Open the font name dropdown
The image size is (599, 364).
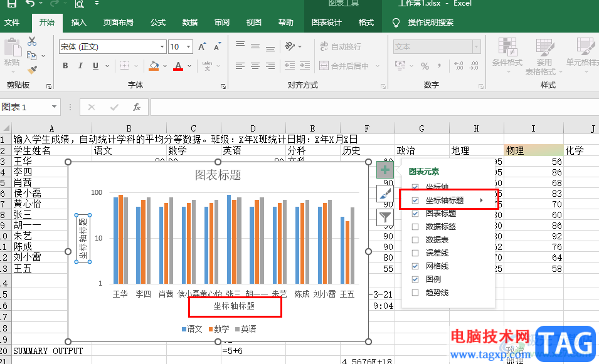(162, 46)
